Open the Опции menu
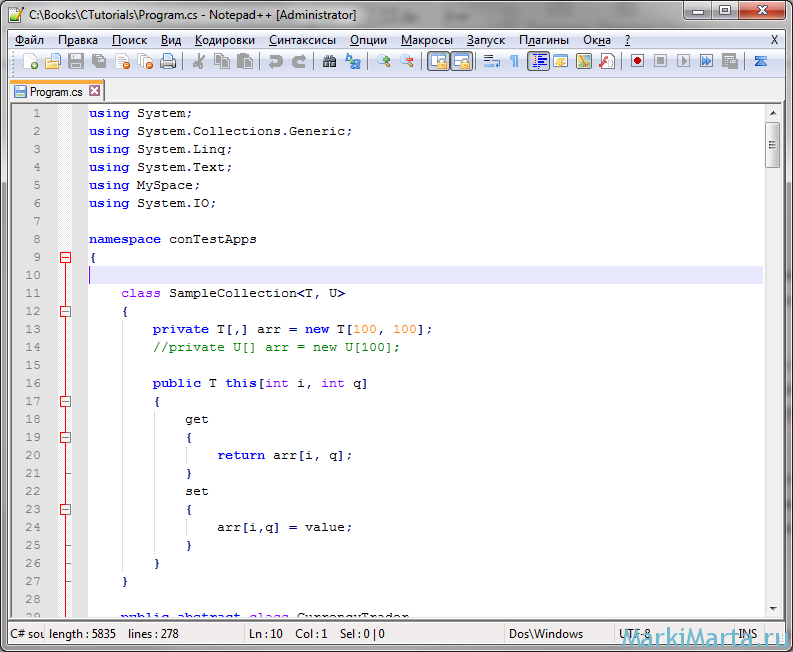This screenshot has width=793, height=652. click(368, 40)
